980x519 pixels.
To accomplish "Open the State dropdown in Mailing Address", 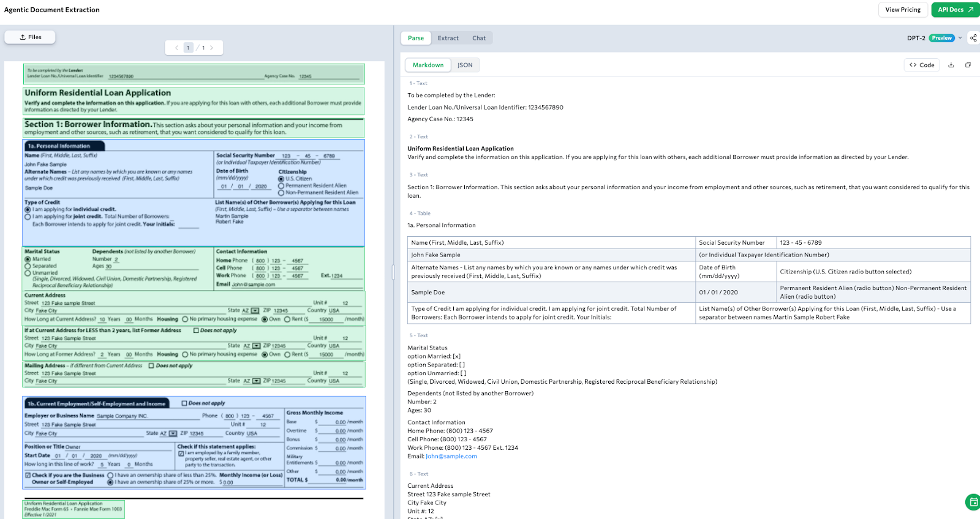I will pos(255,381).
